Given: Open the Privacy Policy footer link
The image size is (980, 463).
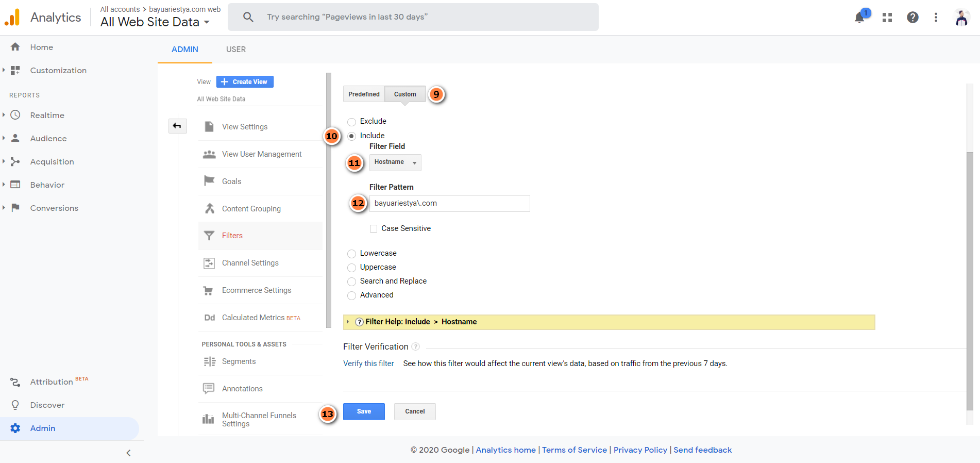Looking at the screenshot, I should [640, 450].
